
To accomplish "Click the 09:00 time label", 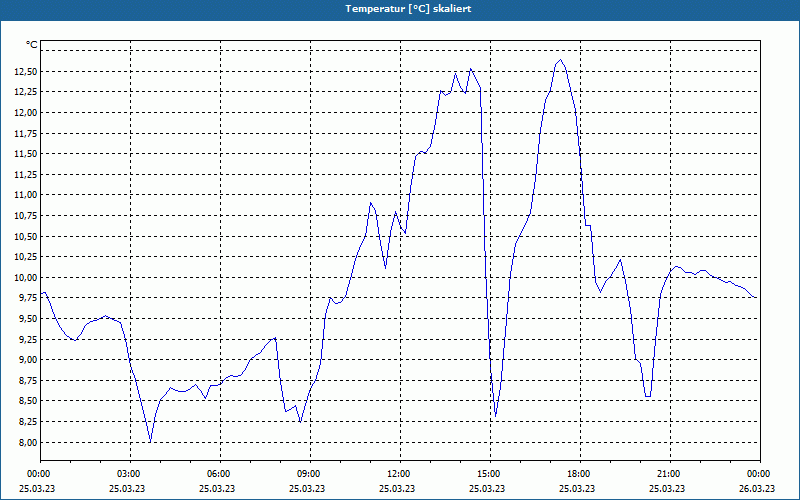I will tap(310, 474).
